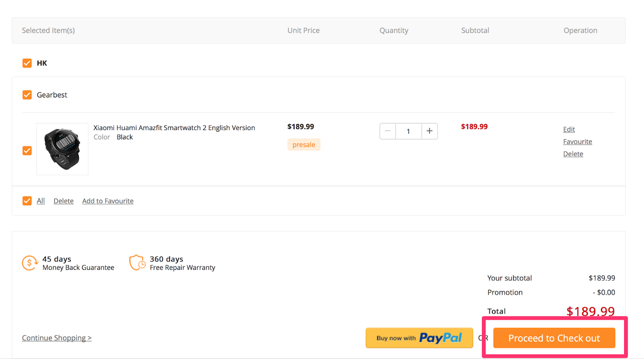Screen dimensions: 644x359
Task: Click the Add to Favourite bulk link
Action: click(x=108, y=201)
